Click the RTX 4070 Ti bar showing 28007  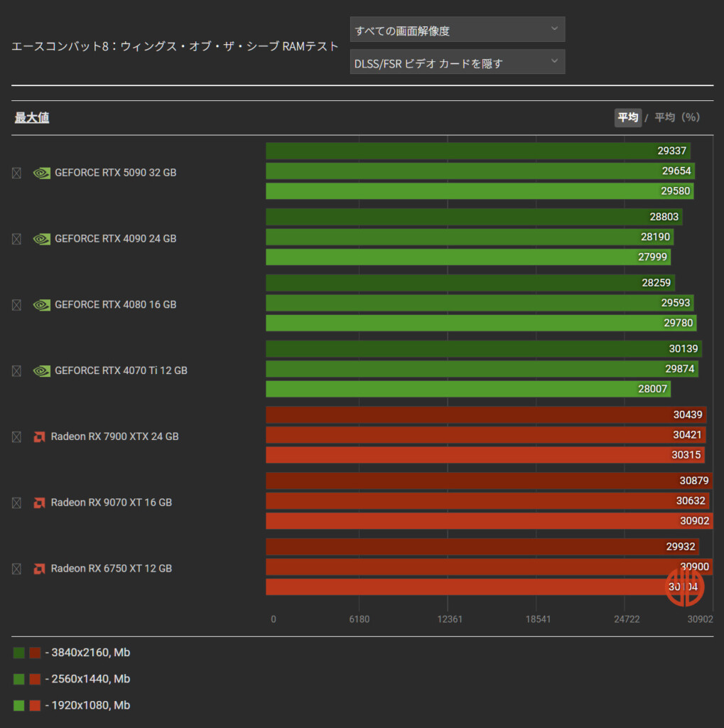coord(468,389)
